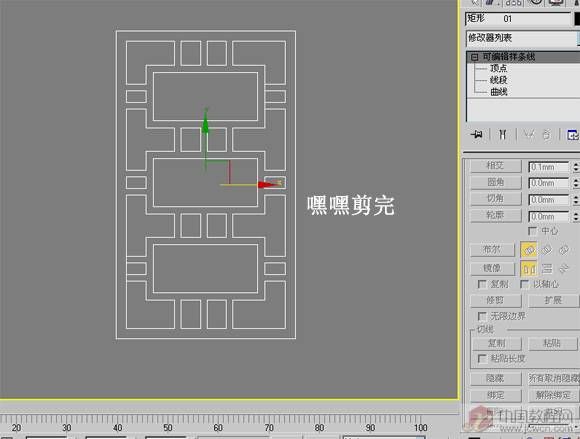Screen dimensions: 580x439
Task: Click the black object color swatch
Action: point(577,19)
